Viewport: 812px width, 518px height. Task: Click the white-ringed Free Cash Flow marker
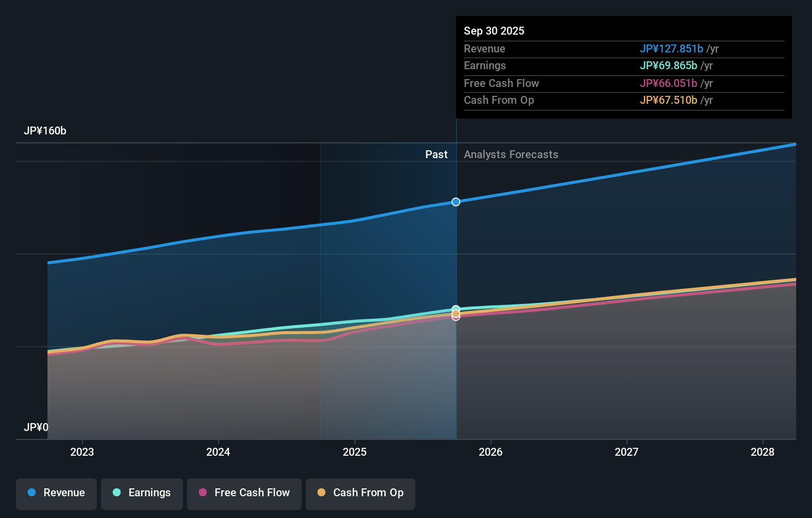pos(455,317)
